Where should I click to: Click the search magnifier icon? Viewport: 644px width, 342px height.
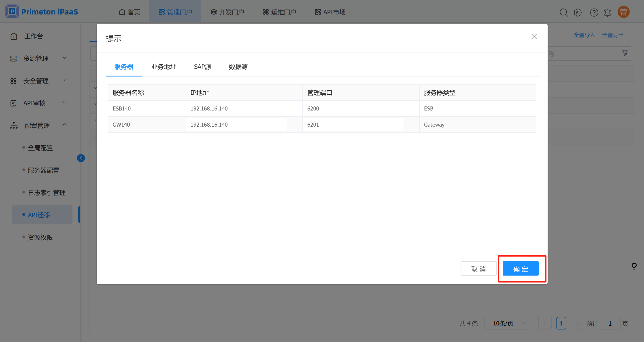coord(563,12)
